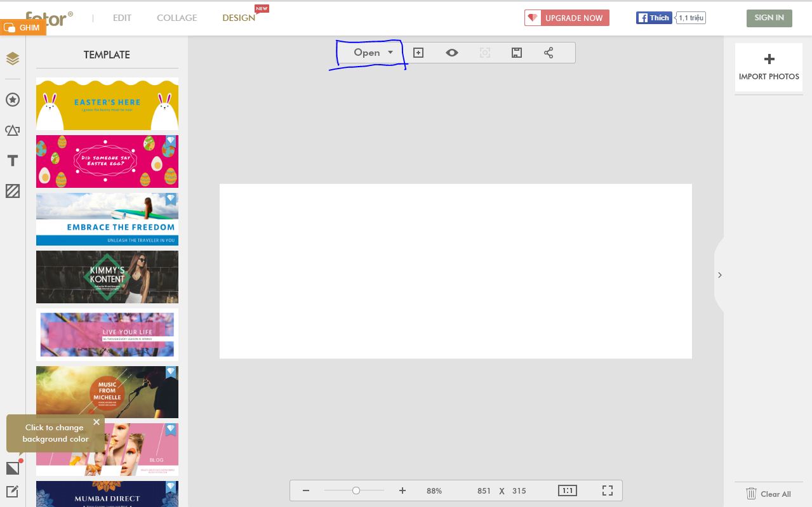This screenshot has height=507, width=812.
Task: Click the greyed-out focus frame icon in toolbar
Action: 485,53
